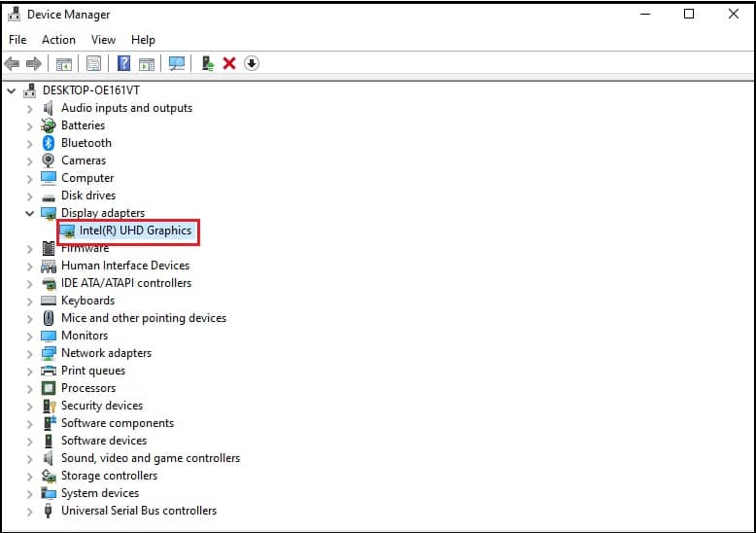The height and width of the screenshot is (533, 756).
Task: Click the Firmware chip icon
Action: click(49, 248)
